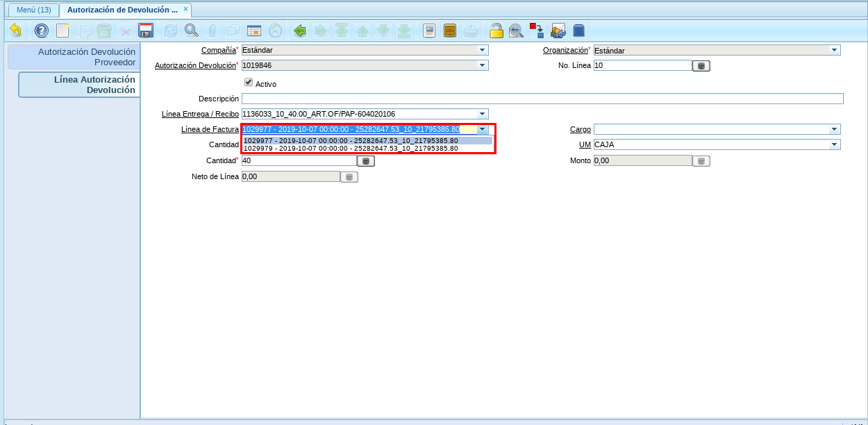This screenshot has height=425, width=868.
Task: Click the No. Línea field containing 10
Action: [642, 65]
